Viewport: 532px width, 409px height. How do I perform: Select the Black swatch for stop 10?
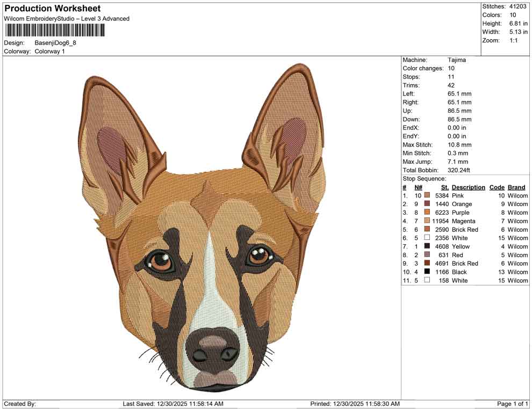(427, 272)
